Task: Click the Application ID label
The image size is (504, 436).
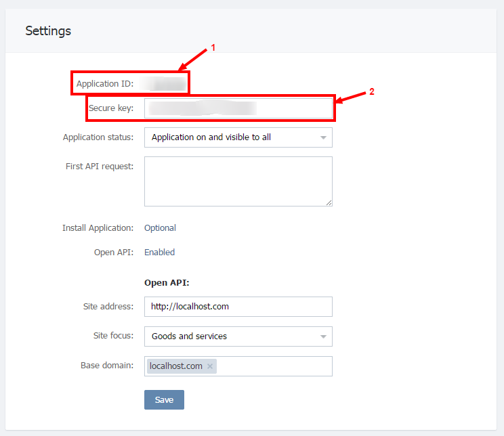Action: tap(105, 83)
